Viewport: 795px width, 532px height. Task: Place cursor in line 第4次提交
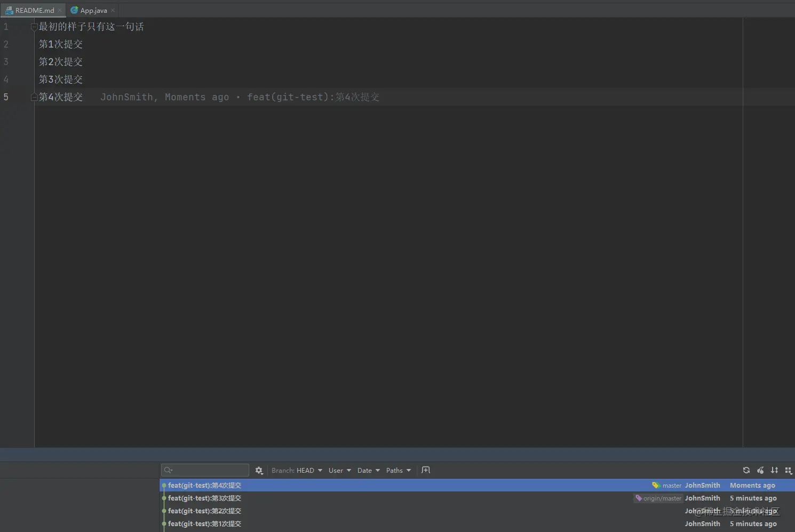(61, 97)
